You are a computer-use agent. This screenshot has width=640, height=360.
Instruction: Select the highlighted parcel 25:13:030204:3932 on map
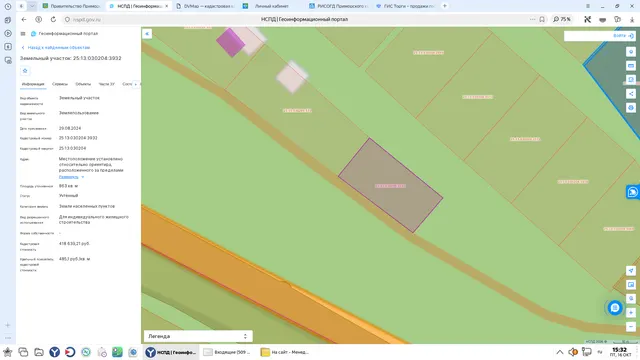pos(391,186)
